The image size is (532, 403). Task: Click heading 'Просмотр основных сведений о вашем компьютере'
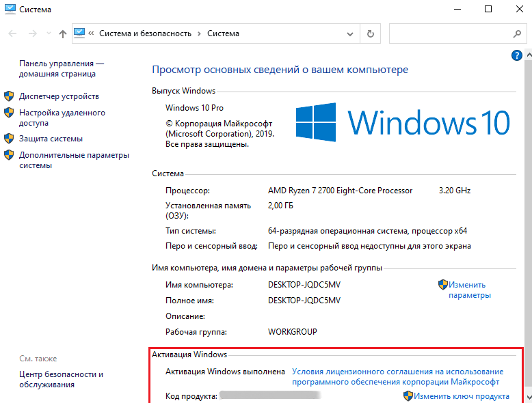[x=280, y=70]
